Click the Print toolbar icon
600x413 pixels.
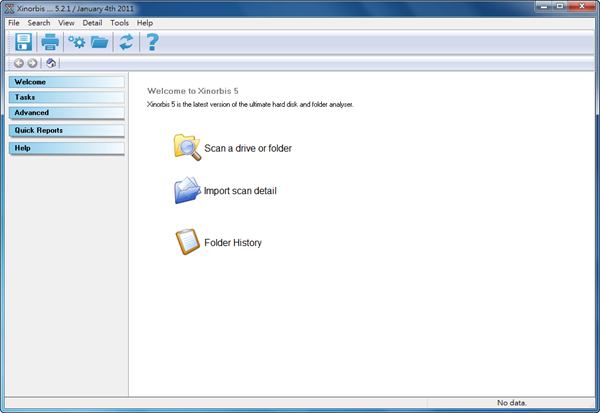pyautogui.click(x=50, y=42)
